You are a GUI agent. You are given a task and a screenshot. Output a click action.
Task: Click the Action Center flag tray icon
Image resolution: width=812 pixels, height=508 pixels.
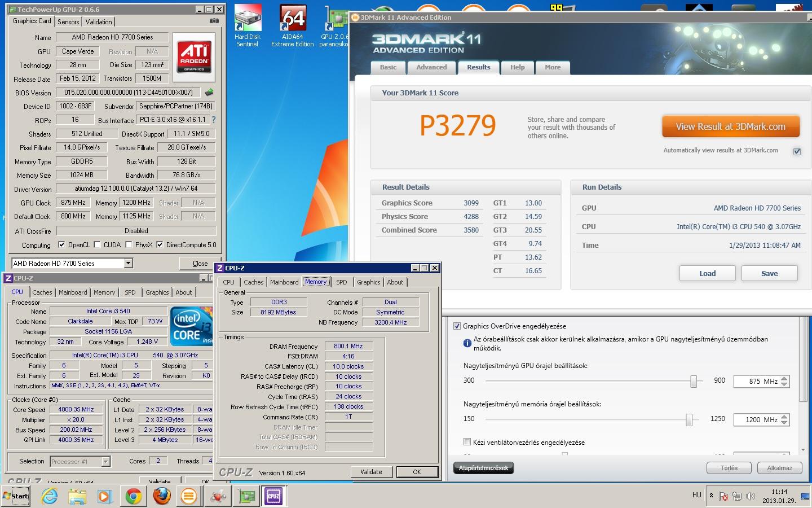point(724,496)
